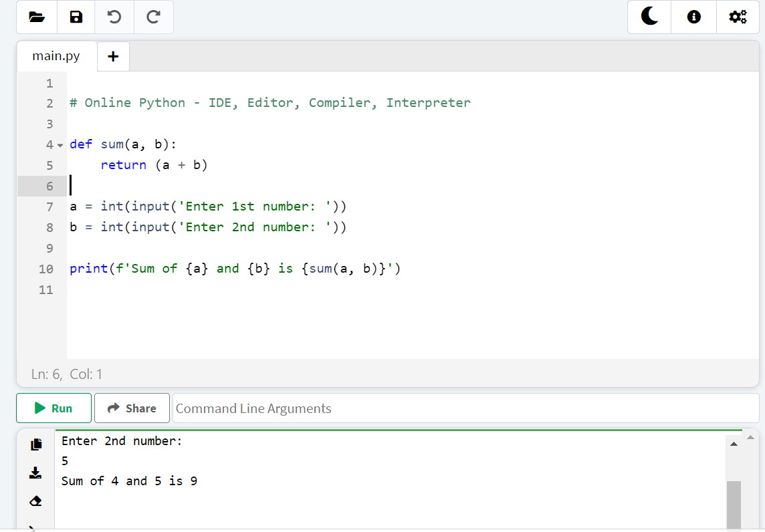The image size is (765, 532).
Task: Click the console scrollbar thumb
Action: pyautogui.click(x=734, y=503)
